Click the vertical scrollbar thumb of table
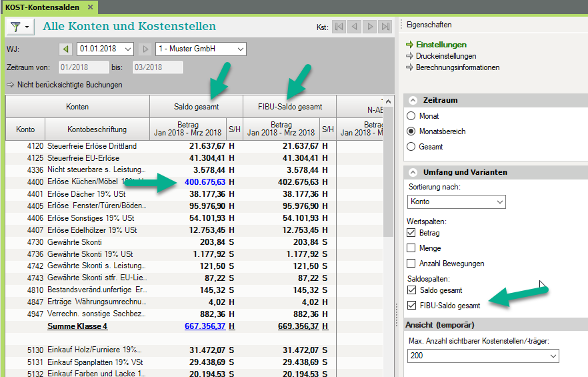Image resolution: width=588 pixels, height=377 pixels. pyautogui.click(x=388, y=171)
